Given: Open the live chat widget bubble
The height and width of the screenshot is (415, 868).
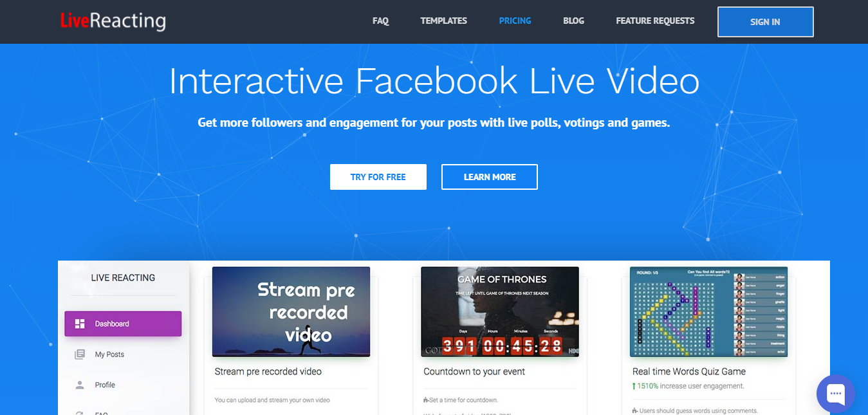Looking at the screenshot, I should coord(835,394).
